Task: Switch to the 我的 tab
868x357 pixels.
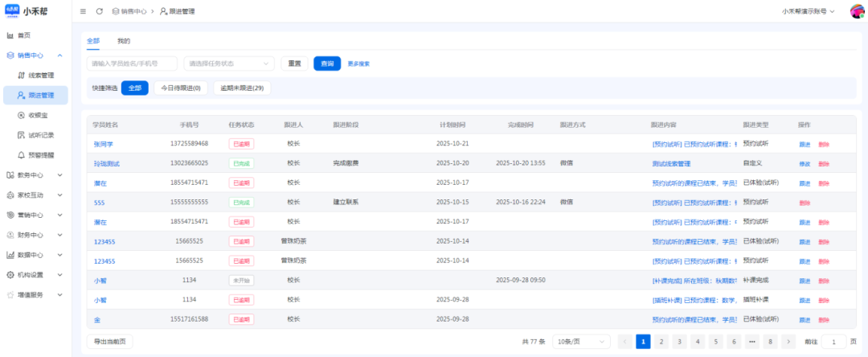Action: tap(124, 40)
